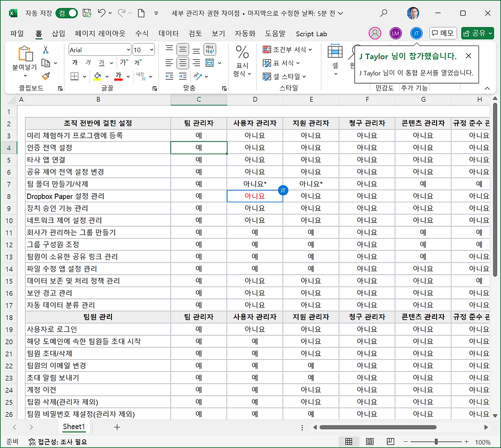Click the zoom slider handle
Screen dimensions: 501x448
tap(436, 441)
